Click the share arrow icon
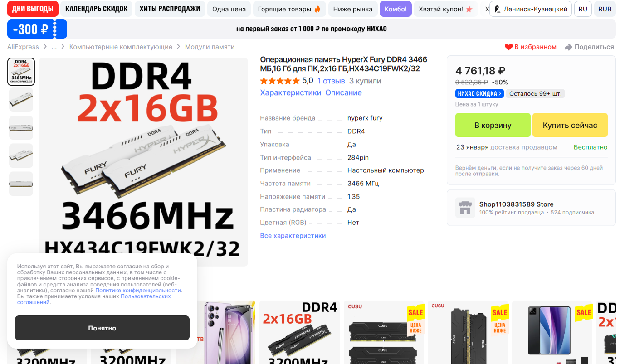The image size is (620, 364). (568, 47)
